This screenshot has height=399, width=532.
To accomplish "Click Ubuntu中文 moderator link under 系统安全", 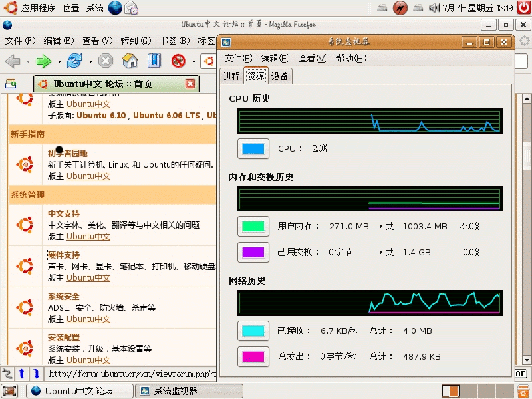I will [88, 319].
